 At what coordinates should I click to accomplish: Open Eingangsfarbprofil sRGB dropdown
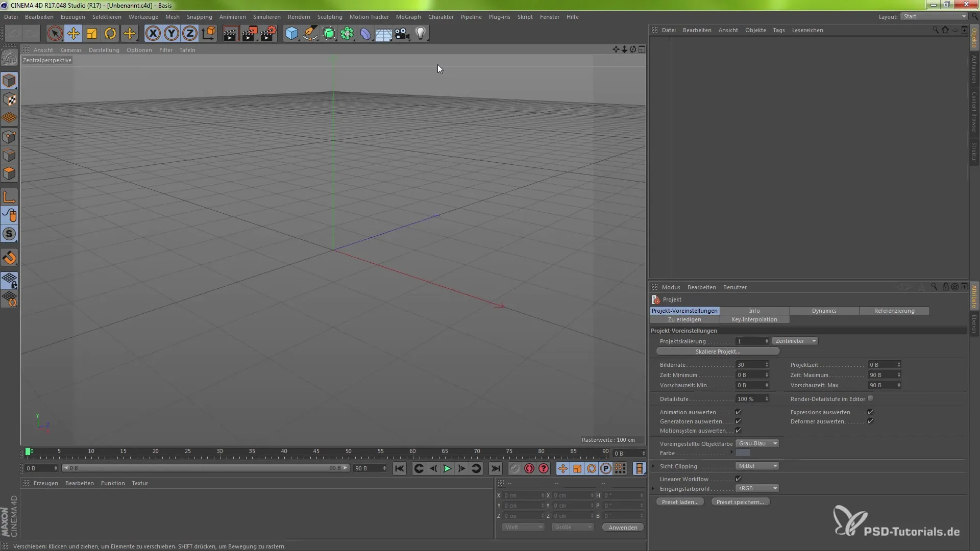(757, 488)
